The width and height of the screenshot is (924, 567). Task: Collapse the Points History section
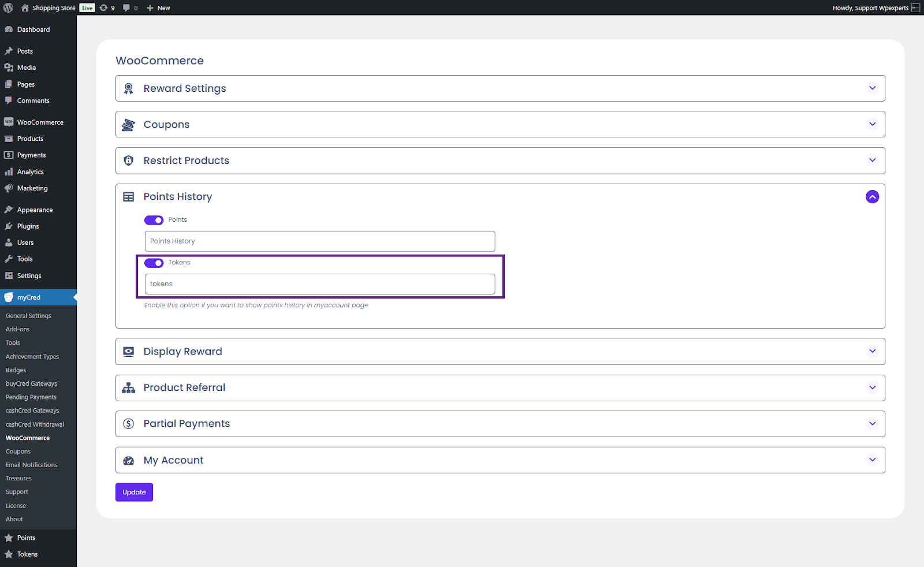(x=872, y=197)
